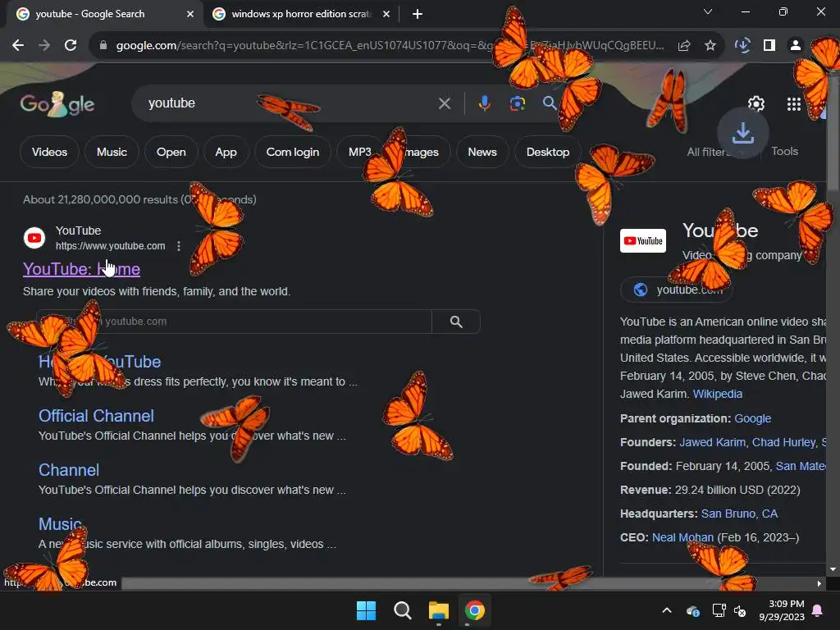This screenshot has width=840, height=630.
Task: Search by image with Google Lens
Action: point(518,103)
